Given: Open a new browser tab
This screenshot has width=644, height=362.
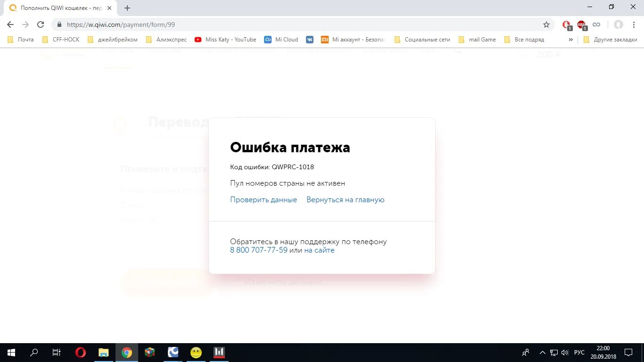Looking at the screenshot, I should coord(127,8).
